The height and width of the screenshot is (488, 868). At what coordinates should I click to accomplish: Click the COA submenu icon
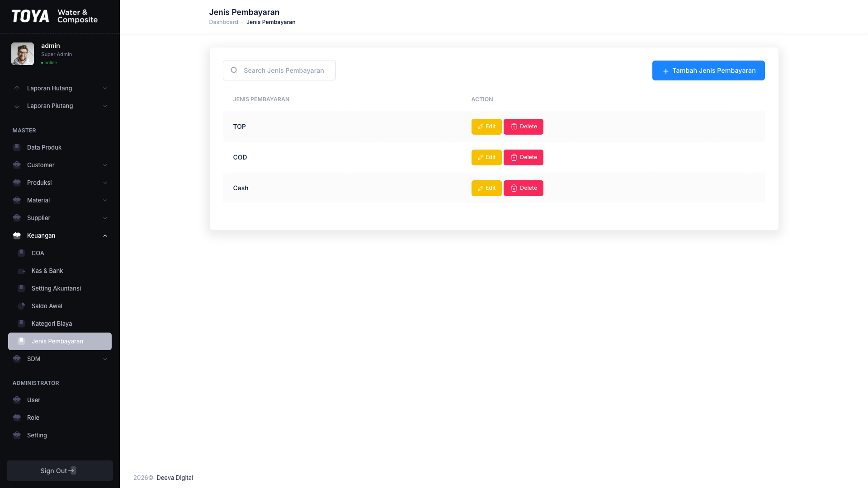(21, 253)
